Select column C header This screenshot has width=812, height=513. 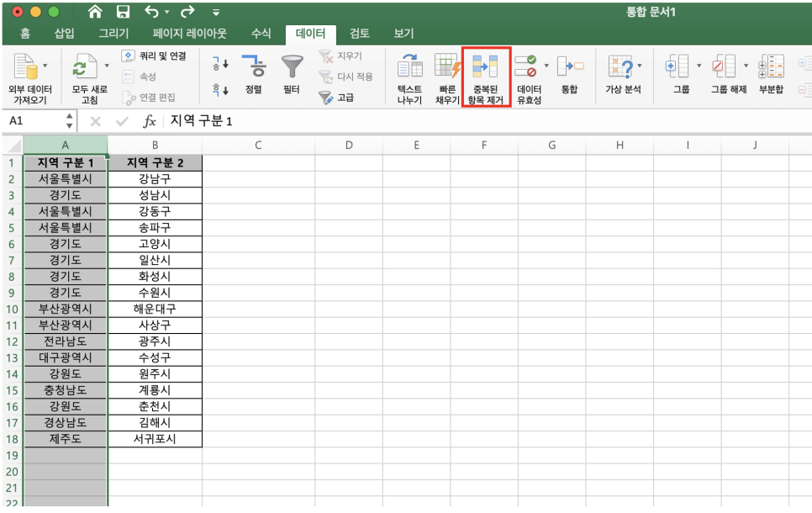[258, 145]
